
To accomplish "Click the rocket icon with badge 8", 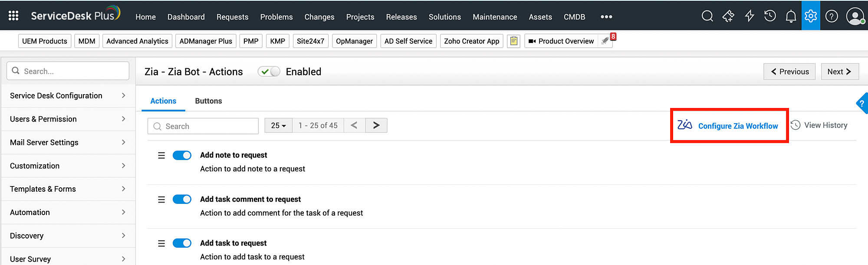I will point(605,41).
